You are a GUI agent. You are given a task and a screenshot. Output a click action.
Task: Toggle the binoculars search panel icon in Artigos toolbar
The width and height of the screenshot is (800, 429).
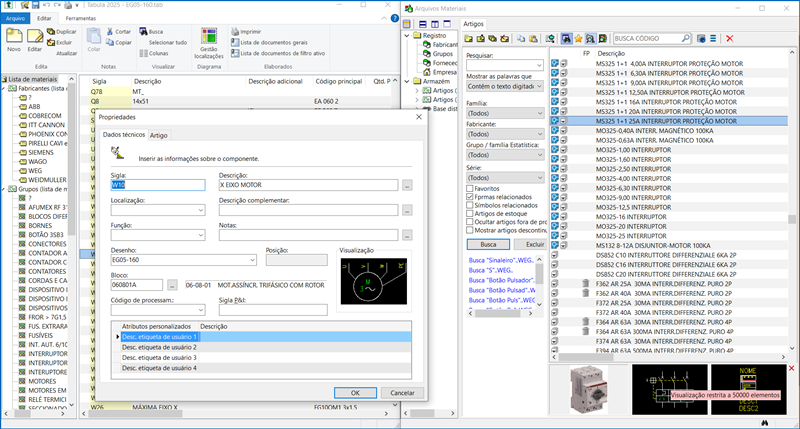tap(566, 39)
